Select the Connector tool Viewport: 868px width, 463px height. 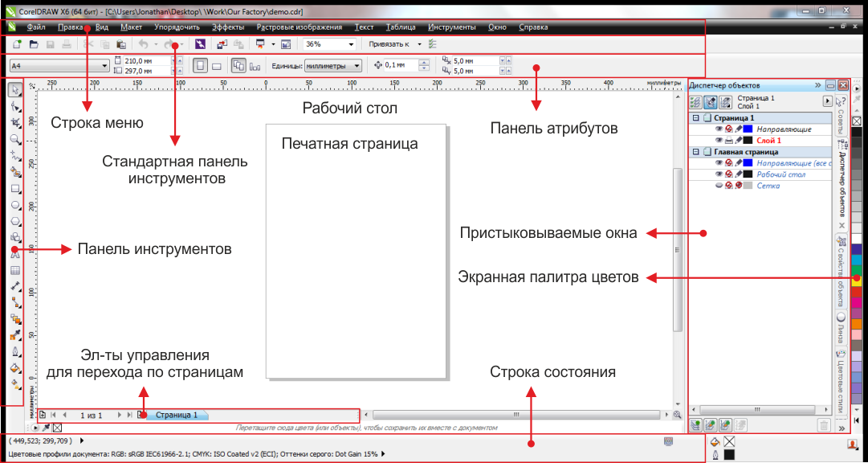(x=15, y=303)
